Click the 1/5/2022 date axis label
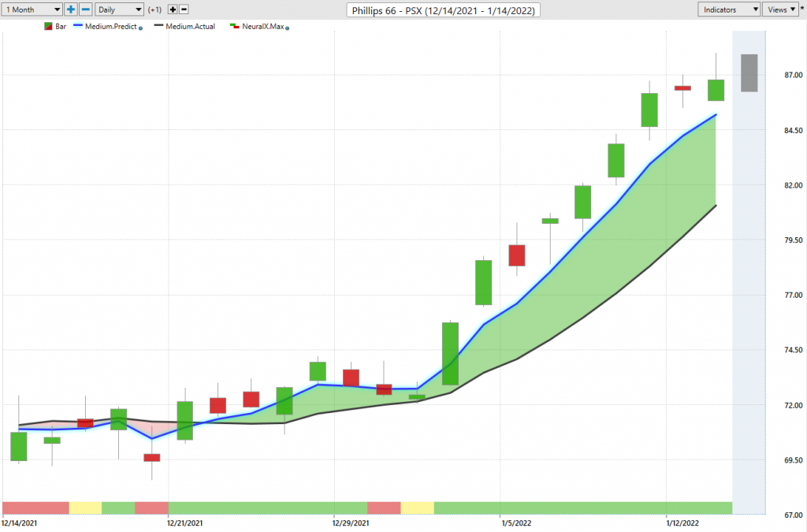Viewport: 807px width, 532px height. click(516, 523)
